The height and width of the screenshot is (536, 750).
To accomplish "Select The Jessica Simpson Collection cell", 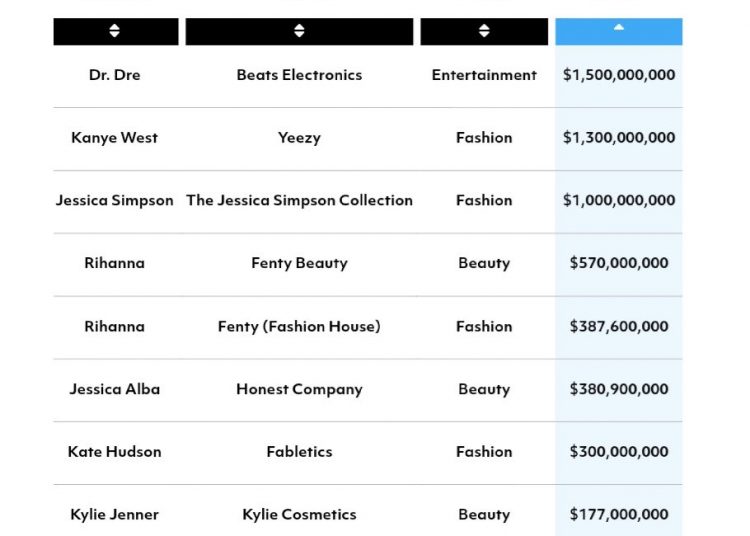I will tap(299, 200).
